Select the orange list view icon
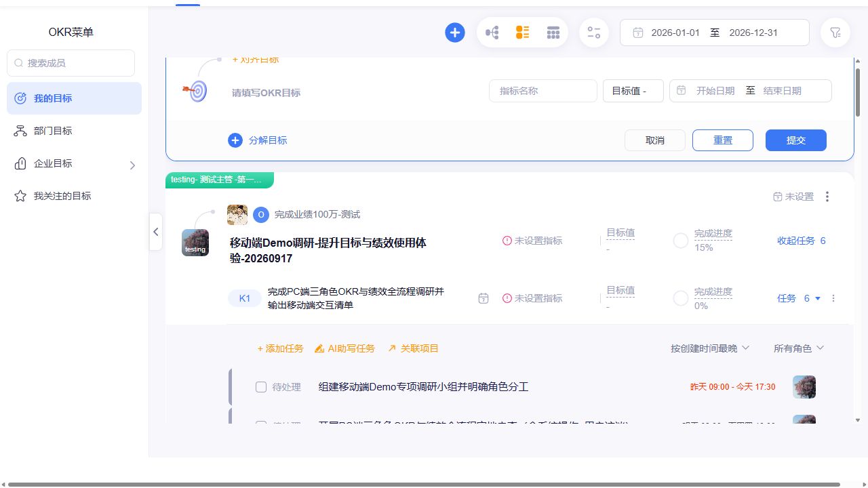868x488 pixels. click(x=522, y=33)
